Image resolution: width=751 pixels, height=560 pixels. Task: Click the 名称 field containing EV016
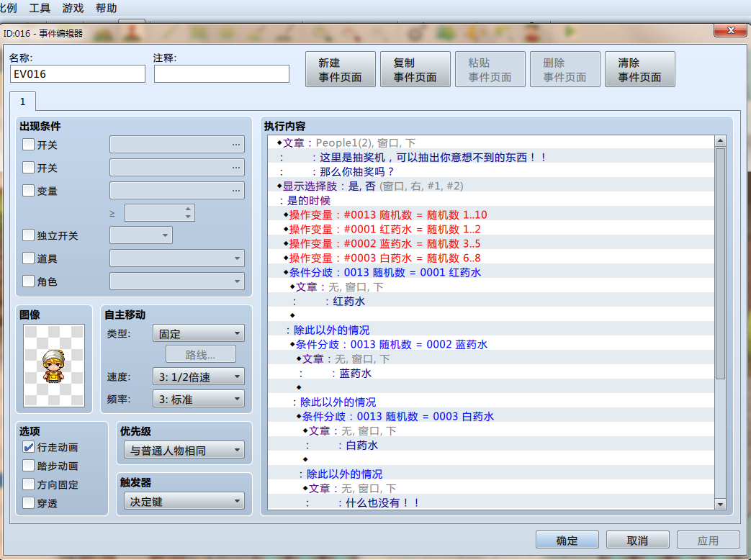point(78,74)
